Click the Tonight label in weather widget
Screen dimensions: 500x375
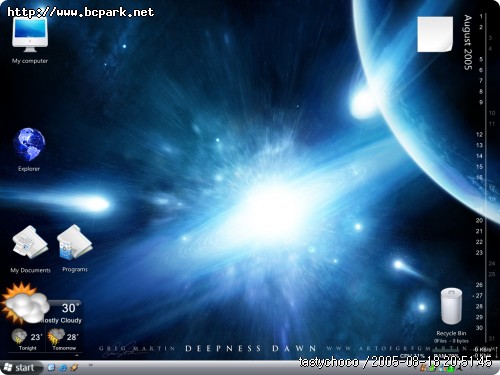[x=28, y=348]
